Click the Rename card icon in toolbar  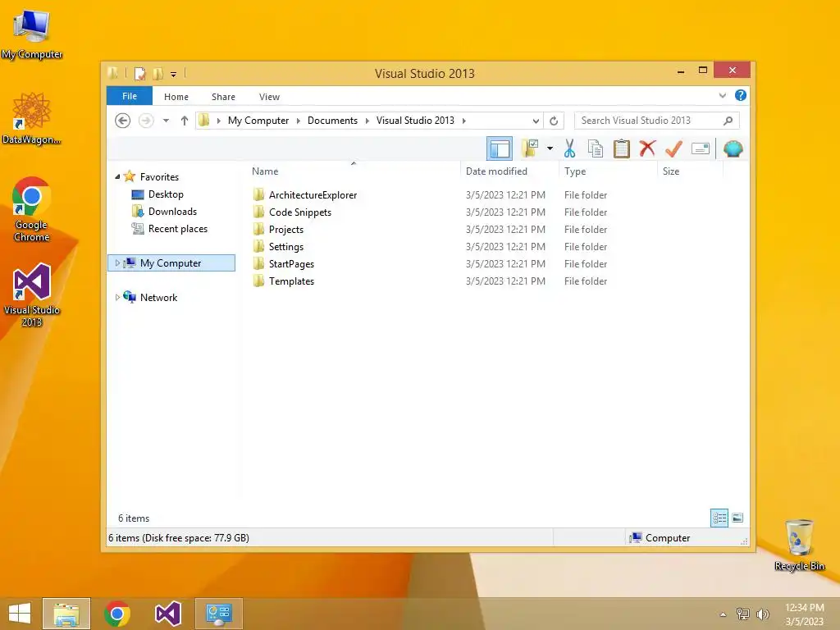click(x=701, y=148)
